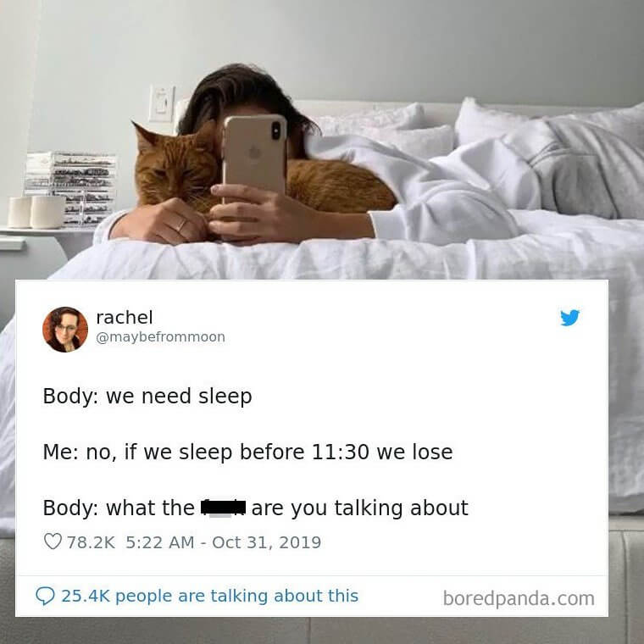Click the boredpanda.com watermark
The height and width of the screenshot is (644, 644).
[519, 598]
